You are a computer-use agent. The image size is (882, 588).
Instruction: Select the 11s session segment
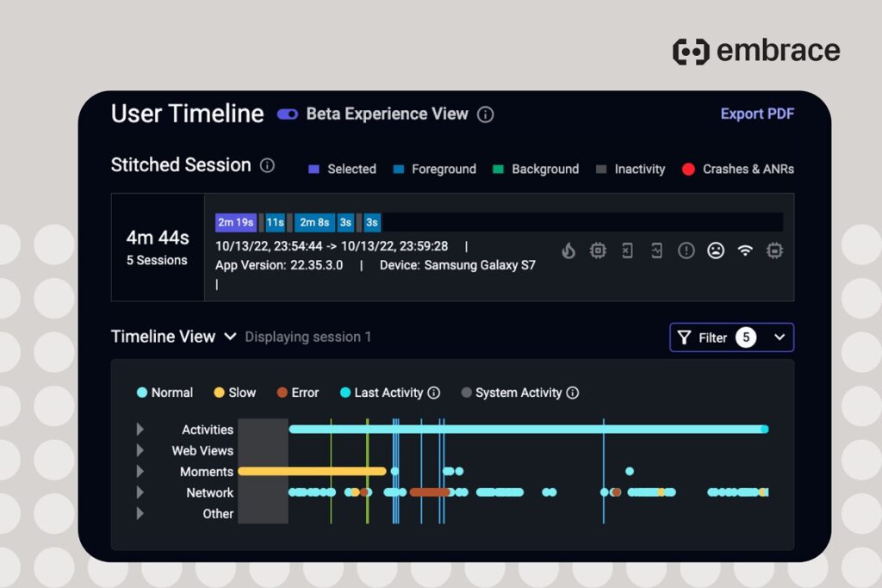tap(275, 223)
